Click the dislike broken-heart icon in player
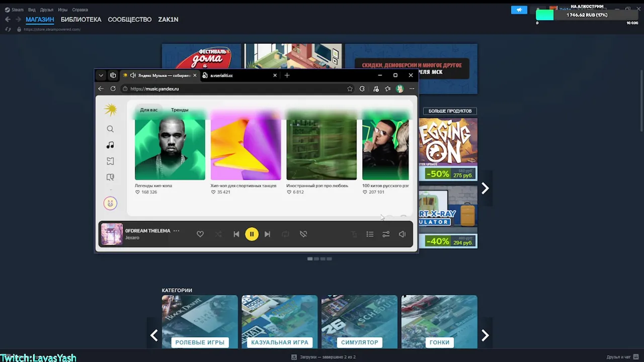 click(303, 234)
